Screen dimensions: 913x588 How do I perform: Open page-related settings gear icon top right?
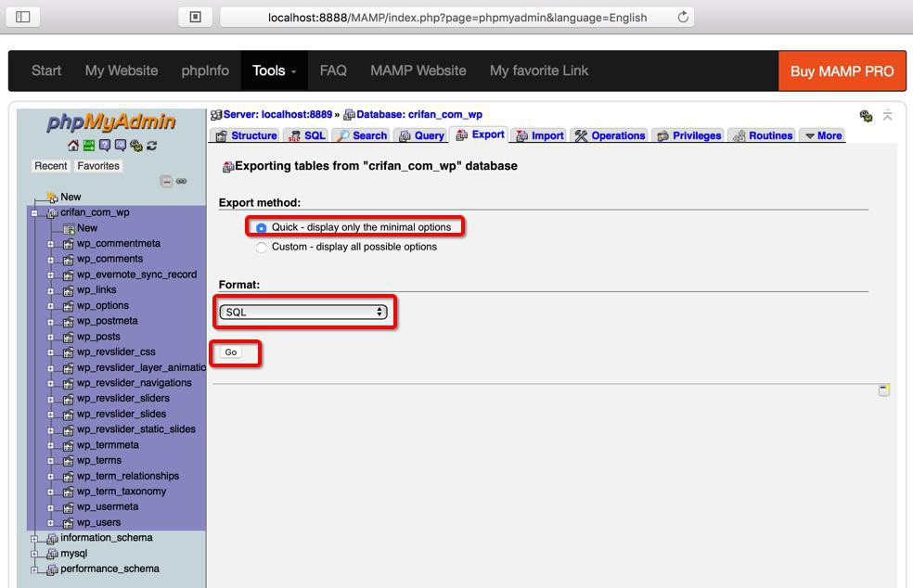click(867, 116)
